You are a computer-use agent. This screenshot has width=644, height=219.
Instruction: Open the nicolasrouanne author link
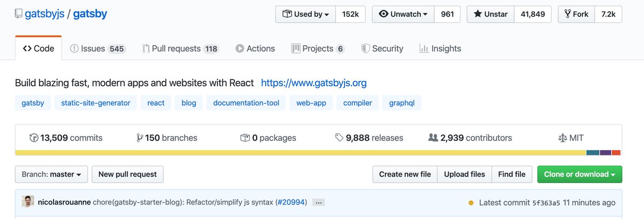point(64,202)
